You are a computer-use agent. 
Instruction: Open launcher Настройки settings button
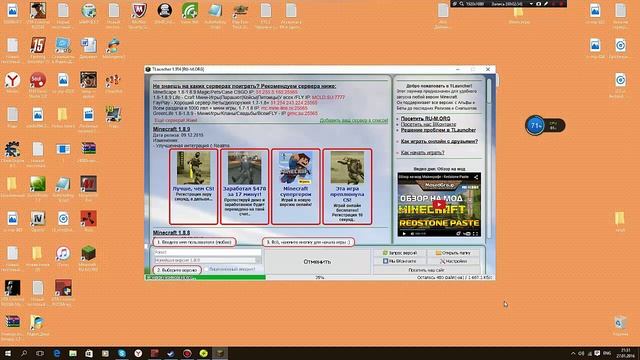coord(453,261)
